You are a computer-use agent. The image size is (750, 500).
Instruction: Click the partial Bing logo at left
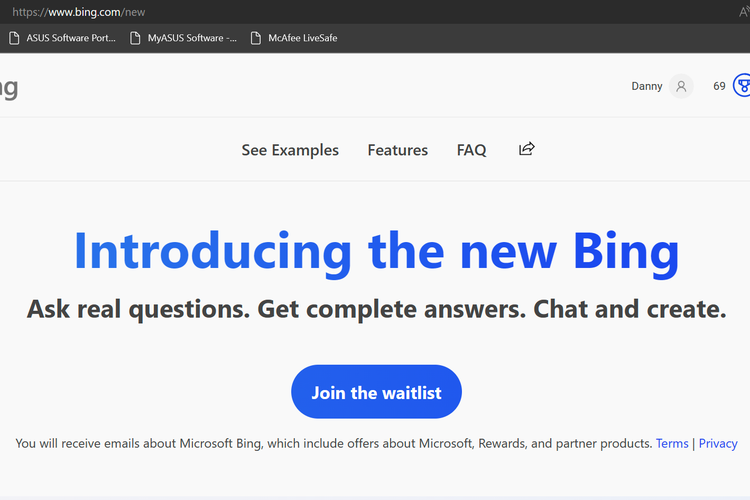tap(8, 87)
